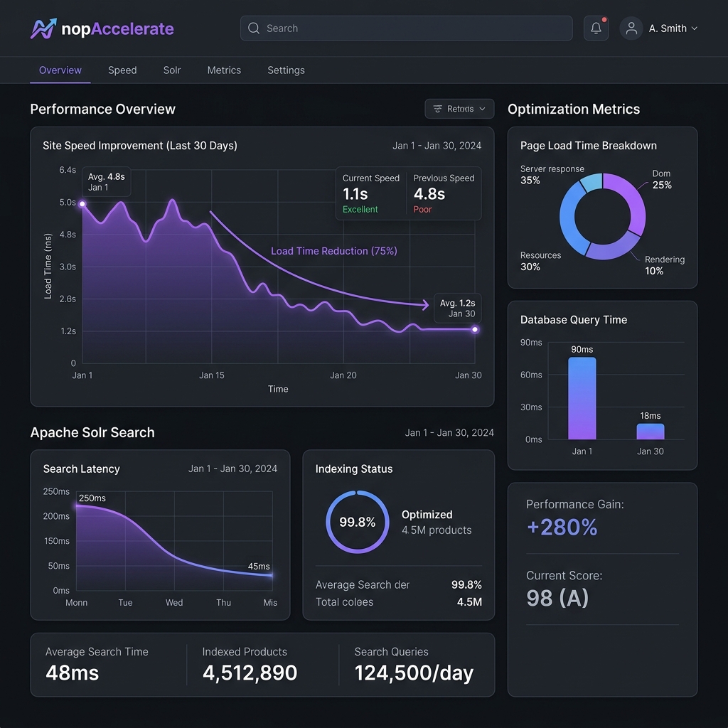Click the filter icon in Retods button
The width and height of the screenshot is (728, 728).
coord(437,109)
